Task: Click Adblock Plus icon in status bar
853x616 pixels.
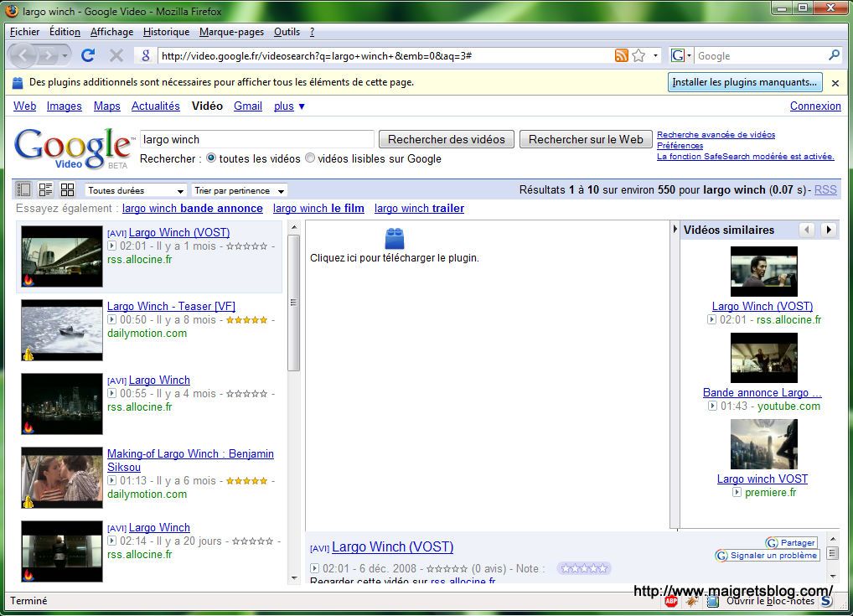Action: 671,602
